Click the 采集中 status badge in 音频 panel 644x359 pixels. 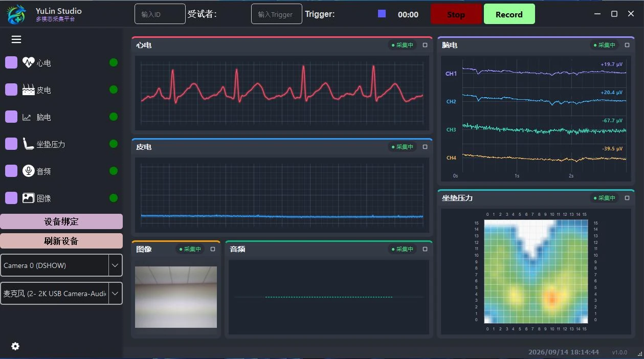pos(403,249)
